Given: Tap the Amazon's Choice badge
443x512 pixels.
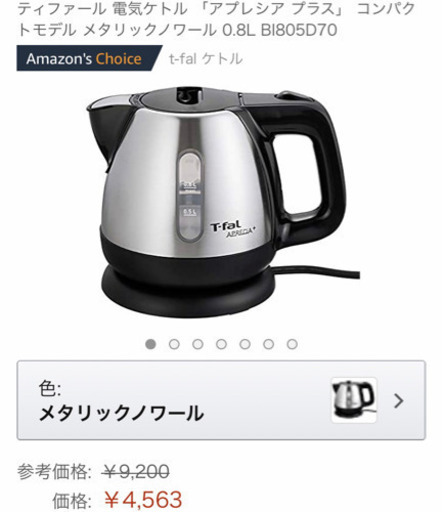Looking at the screenshot, I should click(x=87, y=59).
